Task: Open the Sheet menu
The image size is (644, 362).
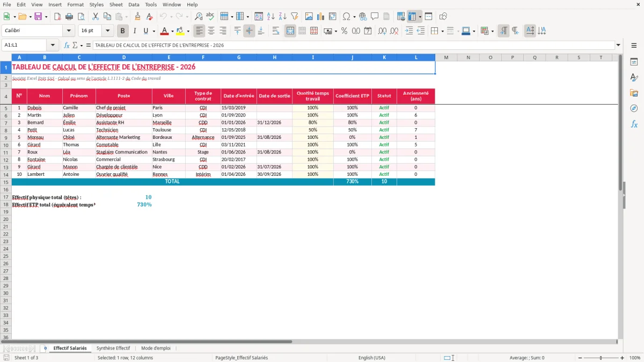Action: 116,4
